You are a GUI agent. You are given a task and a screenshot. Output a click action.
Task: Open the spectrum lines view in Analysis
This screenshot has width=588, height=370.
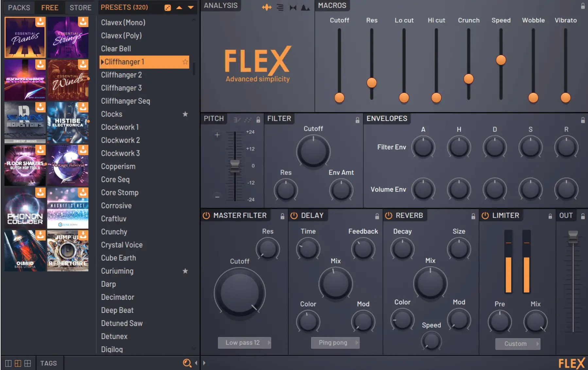(x=280, y=7)
